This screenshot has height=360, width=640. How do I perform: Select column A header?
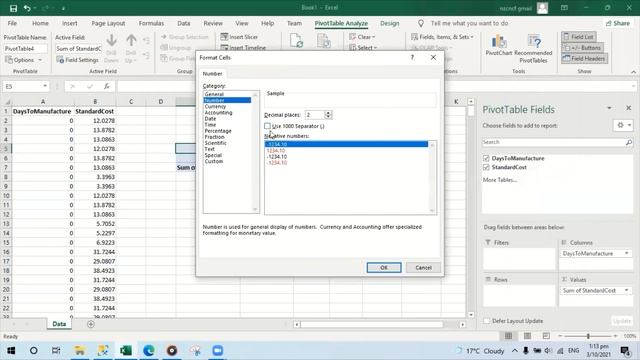tap(43, 102)
